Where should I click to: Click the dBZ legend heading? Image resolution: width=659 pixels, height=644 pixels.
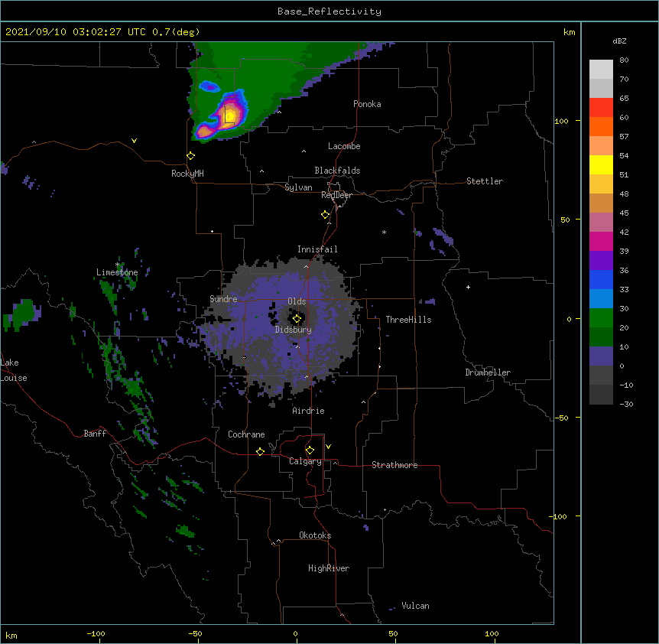(619, 41)
